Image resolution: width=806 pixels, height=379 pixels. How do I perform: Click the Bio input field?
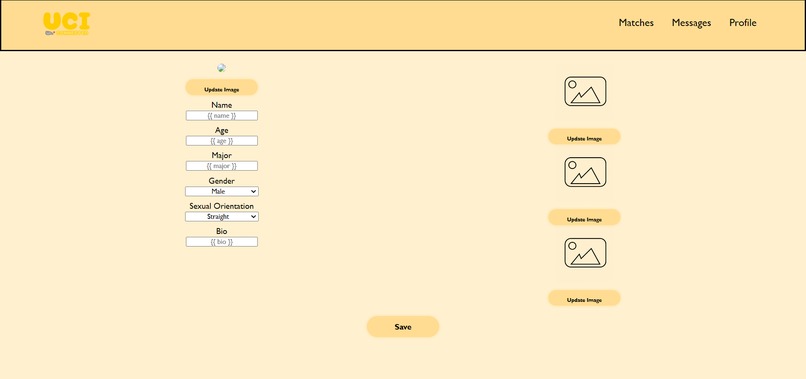(222, 242)
